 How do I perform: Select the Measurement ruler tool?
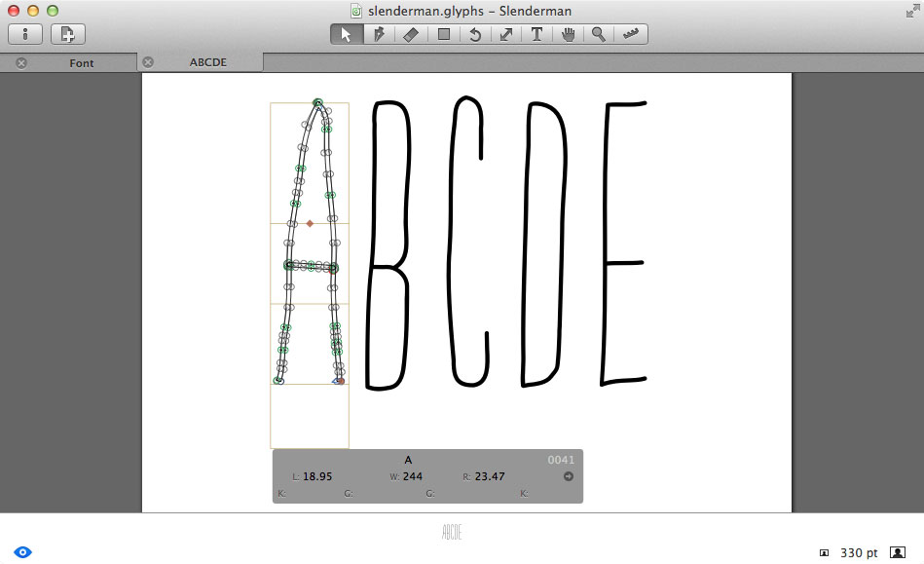[x=631, y=34]
